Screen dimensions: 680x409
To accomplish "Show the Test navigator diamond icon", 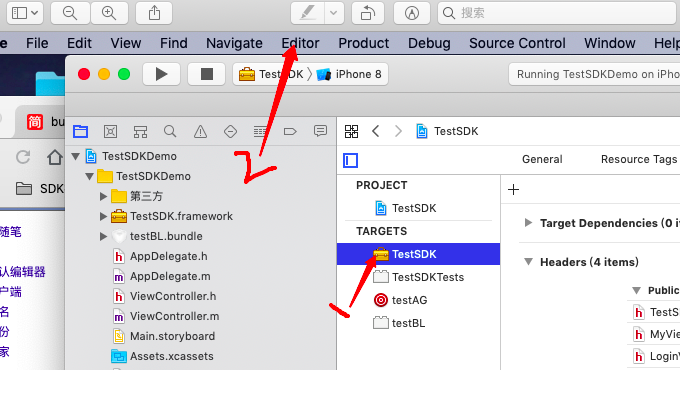I will pos(230,131).
